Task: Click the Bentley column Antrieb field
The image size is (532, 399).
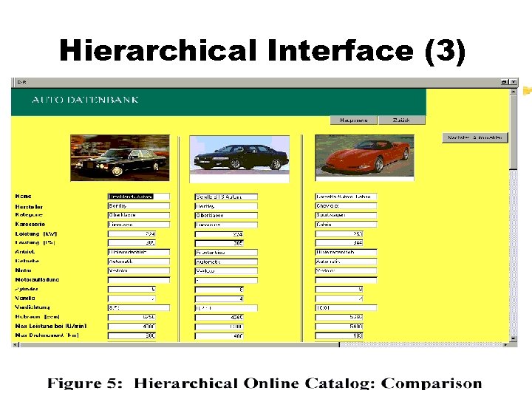Action: coord(139,252)
